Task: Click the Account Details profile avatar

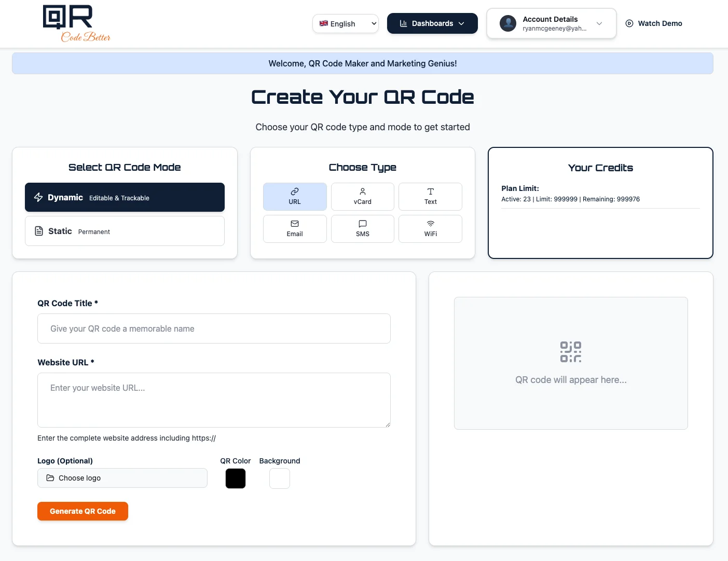Action: coord(508,23)
